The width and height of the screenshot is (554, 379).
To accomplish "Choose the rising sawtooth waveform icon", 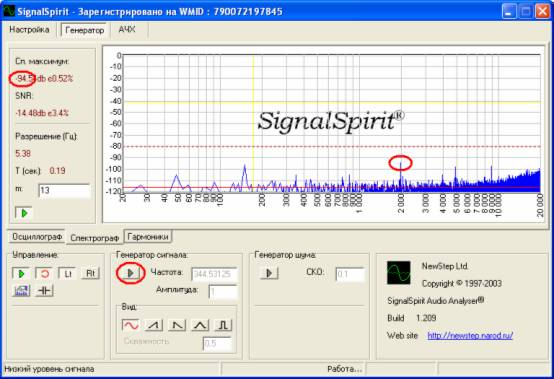I will [x=154, y=325].
